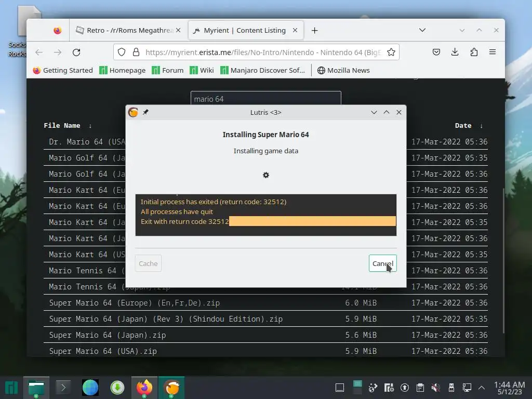
Task: Click 'Exit with return code 32512' log line
Action: (x=185, y=221)
